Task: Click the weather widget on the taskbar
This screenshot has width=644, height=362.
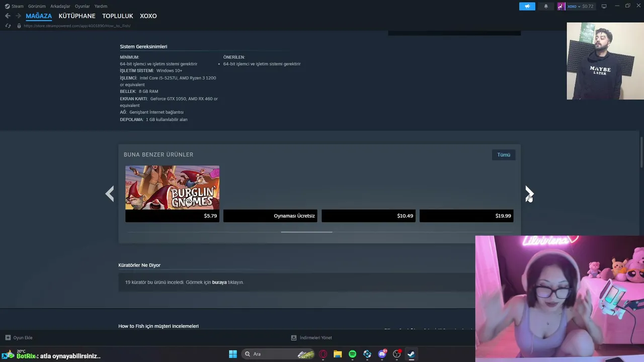Action: [15, 354]
